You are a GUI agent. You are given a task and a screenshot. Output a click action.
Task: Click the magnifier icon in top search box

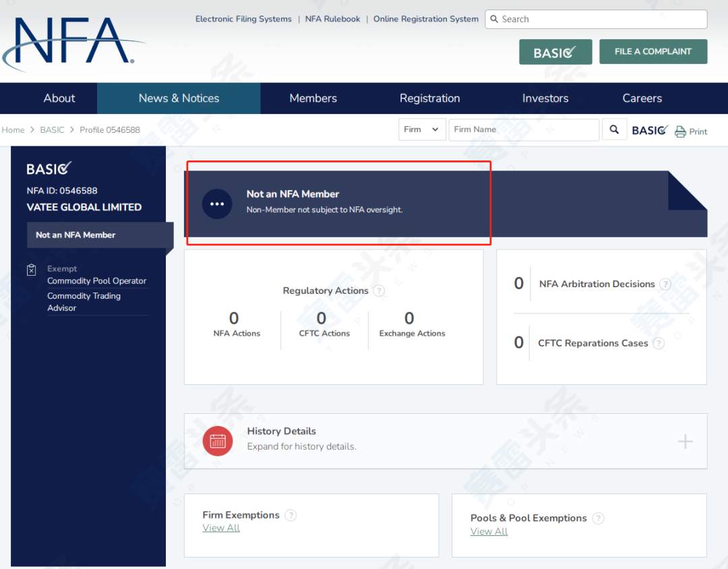494,19
